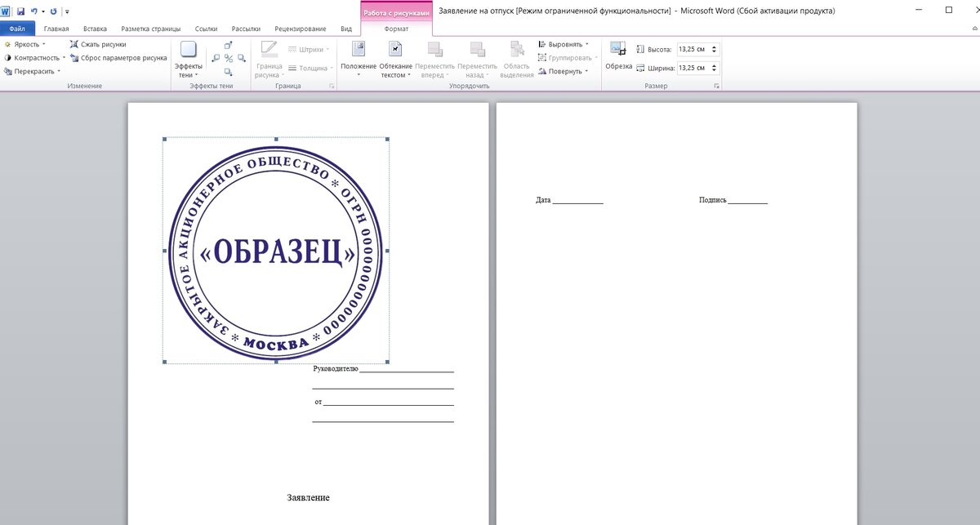Screen dimensions: 980x525
Task: Open the Повернуть dropdown
Action: [x=563, y=71]
